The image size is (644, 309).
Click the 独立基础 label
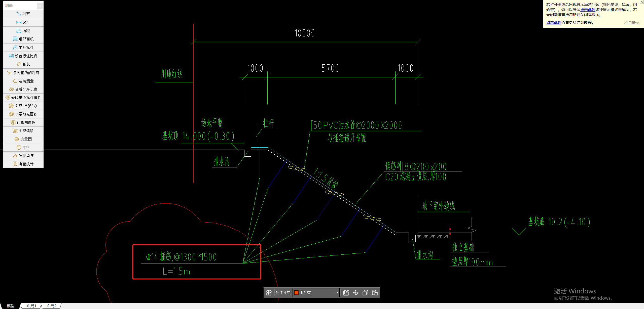[463, 247]
